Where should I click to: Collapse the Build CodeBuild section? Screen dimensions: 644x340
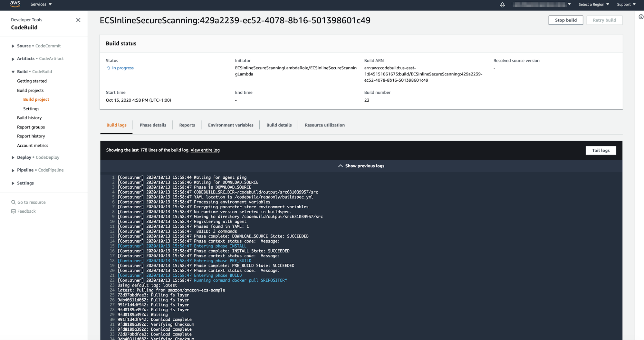13,72
